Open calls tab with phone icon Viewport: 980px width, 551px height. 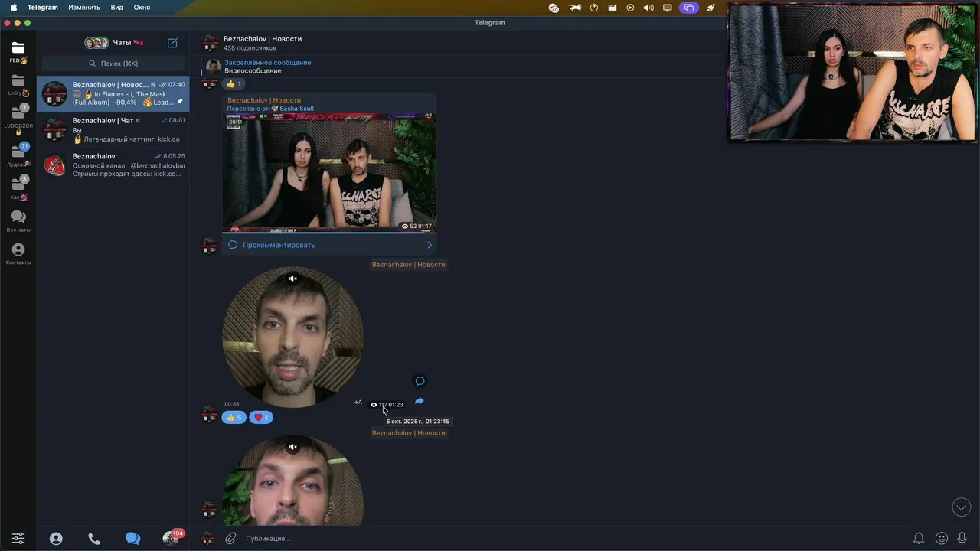click(94, 539)
